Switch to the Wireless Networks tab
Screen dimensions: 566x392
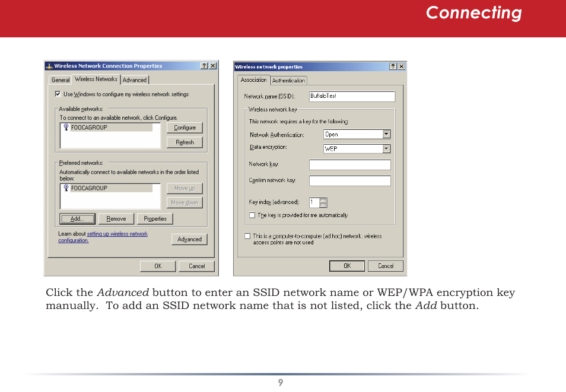click(96, 79)
